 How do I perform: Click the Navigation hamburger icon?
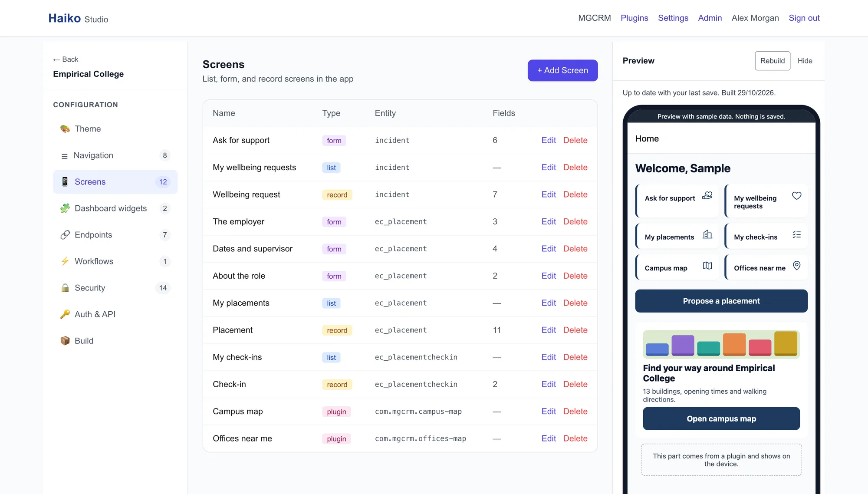65,156
